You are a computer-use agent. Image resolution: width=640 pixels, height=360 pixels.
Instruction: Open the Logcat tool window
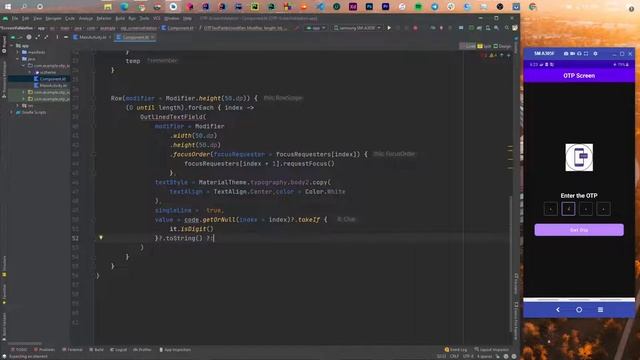118,350
